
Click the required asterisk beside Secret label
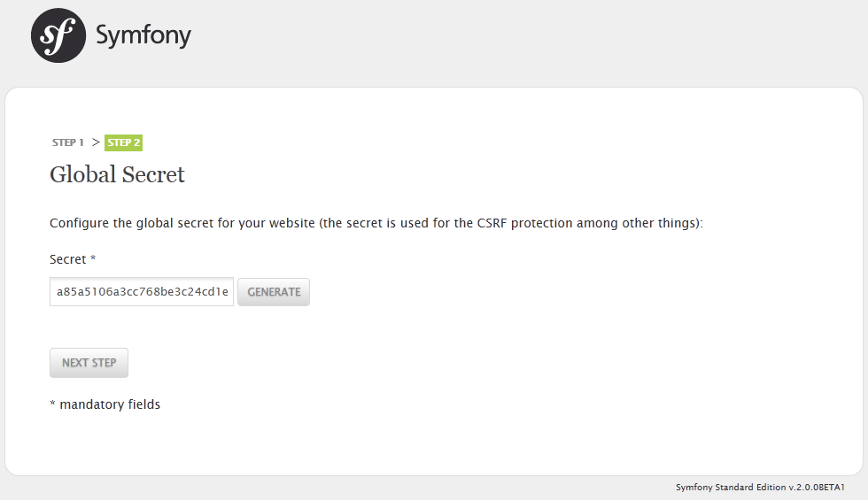click(x=93, y=258)
